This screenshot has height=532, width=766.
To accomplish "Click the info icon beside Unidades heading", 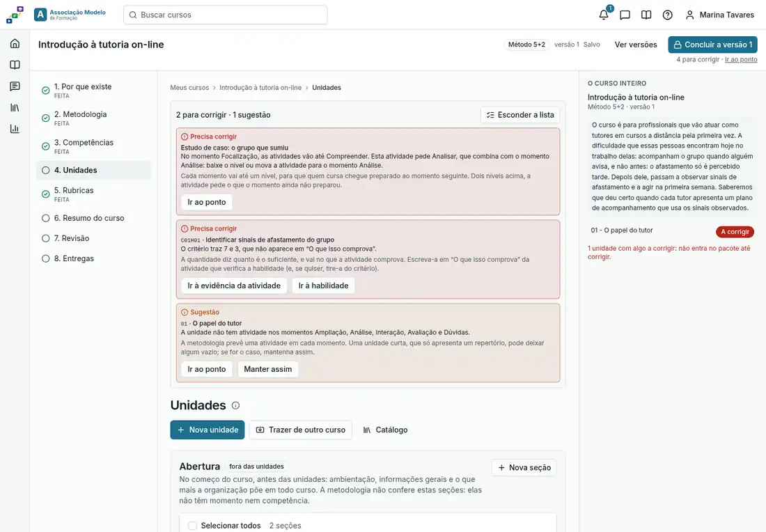I will click(235, 405).
